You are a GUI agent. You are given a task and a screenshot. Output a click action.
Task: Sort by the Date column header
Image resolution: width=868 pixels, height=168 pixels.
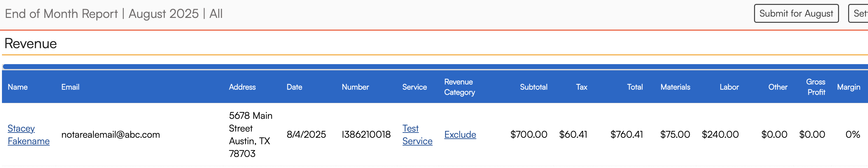point(294,87)
